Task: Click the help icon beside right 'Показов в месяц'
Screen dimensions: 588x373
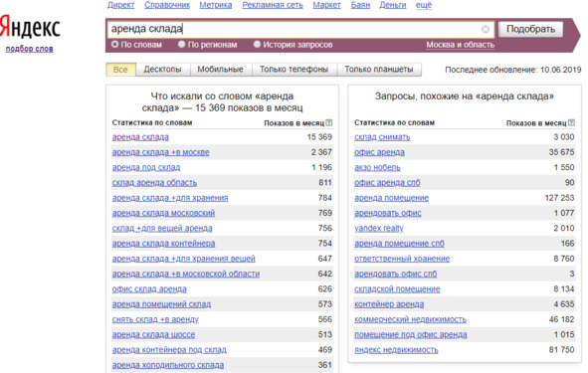Action: 571,122
